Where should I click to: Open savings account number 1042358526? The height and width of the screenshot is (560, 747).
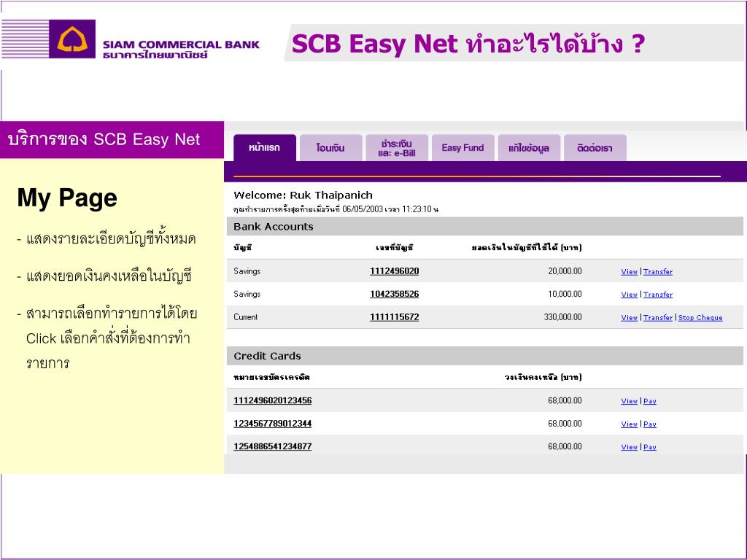pyautogui.click(x=395, y=294)
